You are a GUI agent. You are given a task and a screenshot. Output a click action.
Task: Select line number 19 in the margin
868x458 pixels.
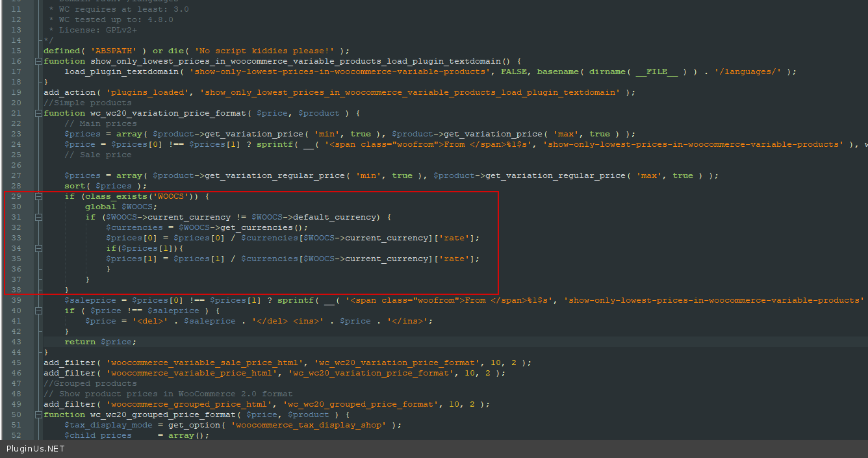click(16, 92)
